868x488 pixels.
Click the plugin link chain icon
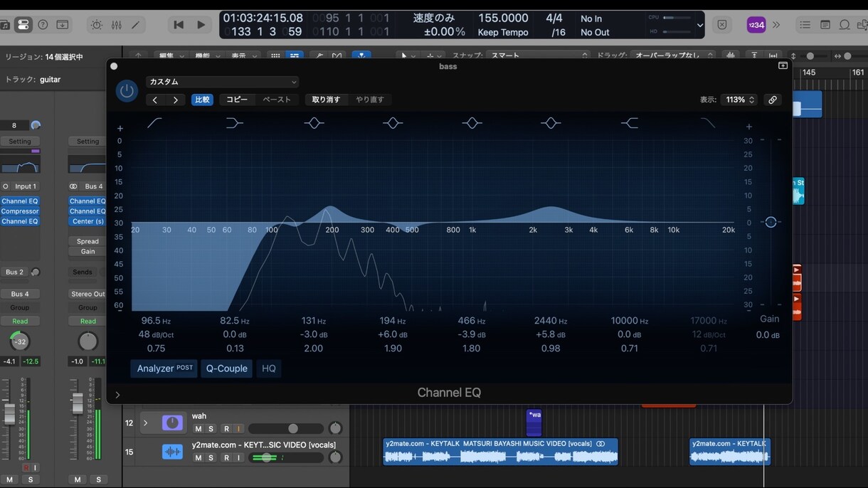point(773,100)
